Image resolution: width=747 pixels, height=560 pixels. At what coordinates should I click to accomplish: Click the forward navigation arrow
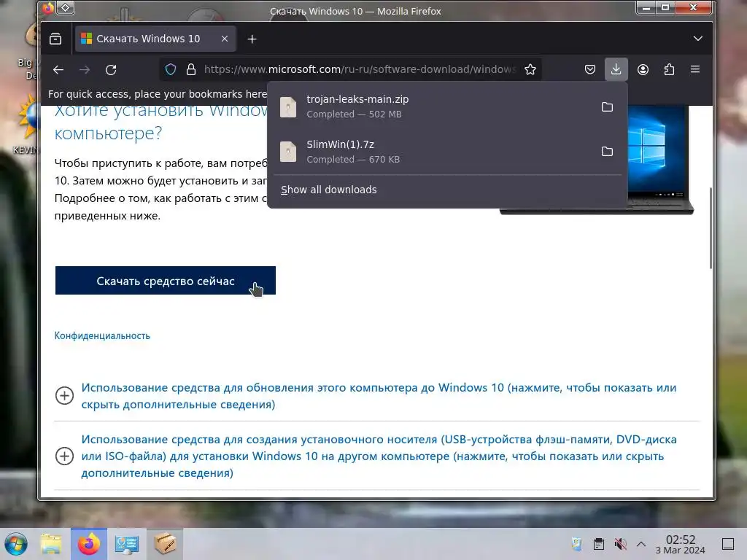85,70
